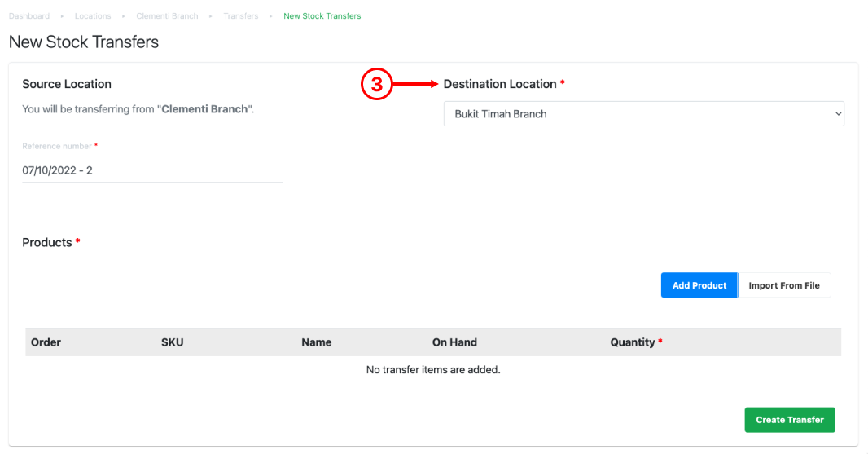Click the red circled number 3 marker

pos(376,84)
